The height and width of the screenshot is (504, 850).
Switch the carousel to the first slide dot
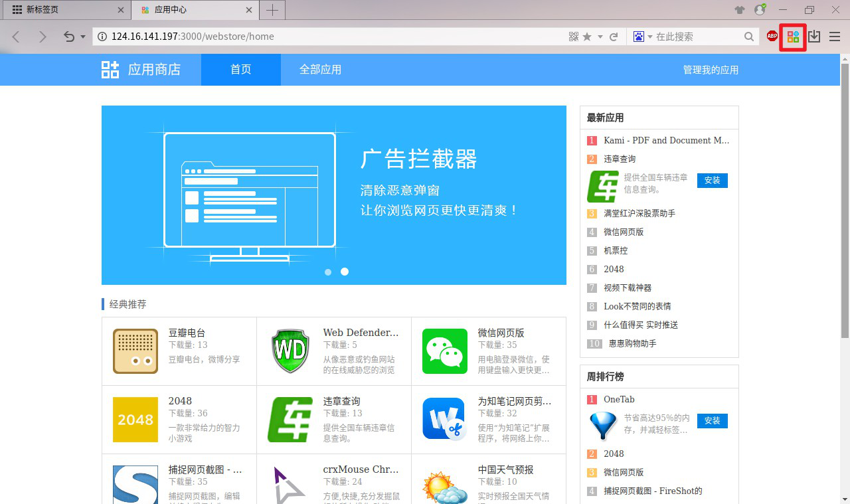point(328,272)
